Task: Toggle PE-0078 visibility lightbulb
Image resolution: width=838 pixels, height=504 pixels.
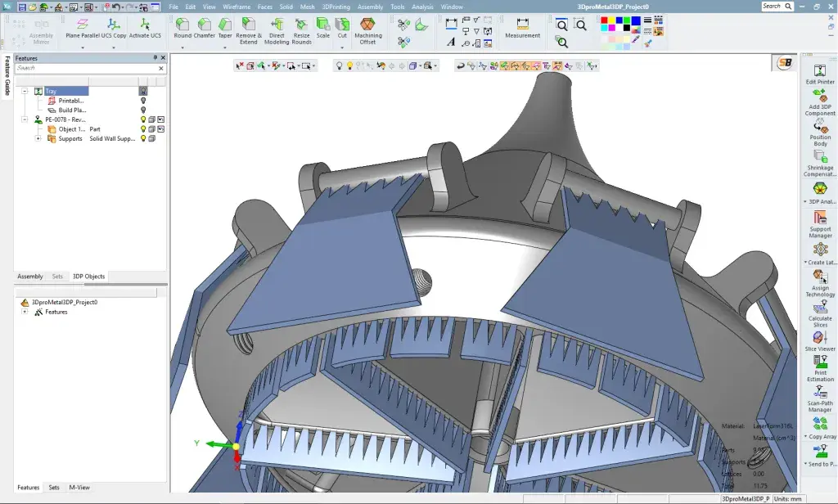Action: click(143, 119)
